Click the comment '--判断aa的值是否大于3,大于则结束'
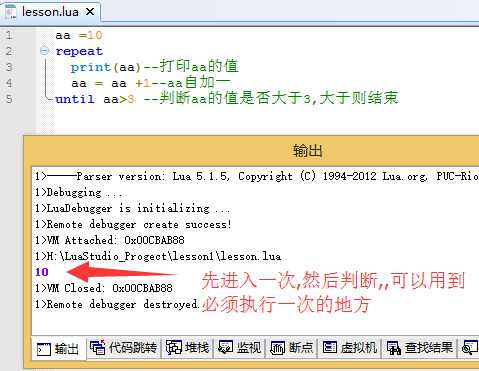 point(271,98)
